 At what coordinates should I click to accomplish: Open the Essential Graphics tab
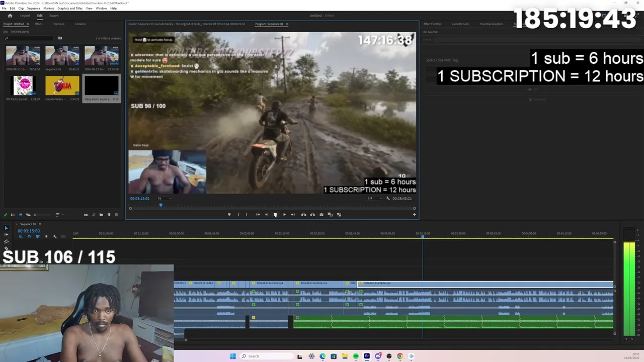click(492, 24)
